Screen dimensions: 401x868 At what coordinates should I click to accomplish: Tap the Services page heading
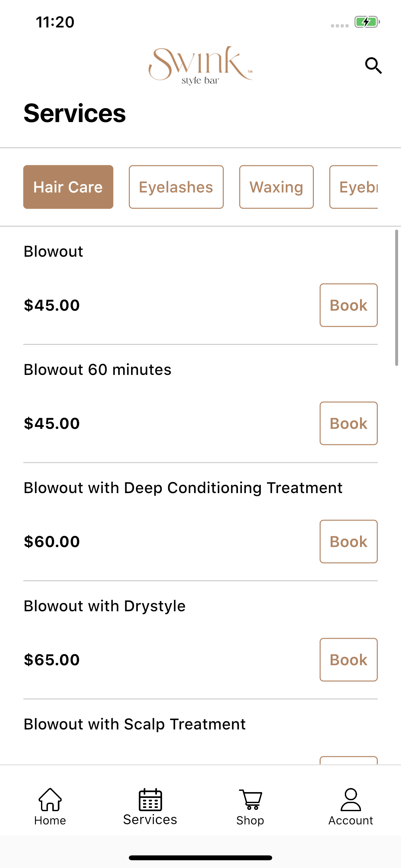click(x=75, y=113)
